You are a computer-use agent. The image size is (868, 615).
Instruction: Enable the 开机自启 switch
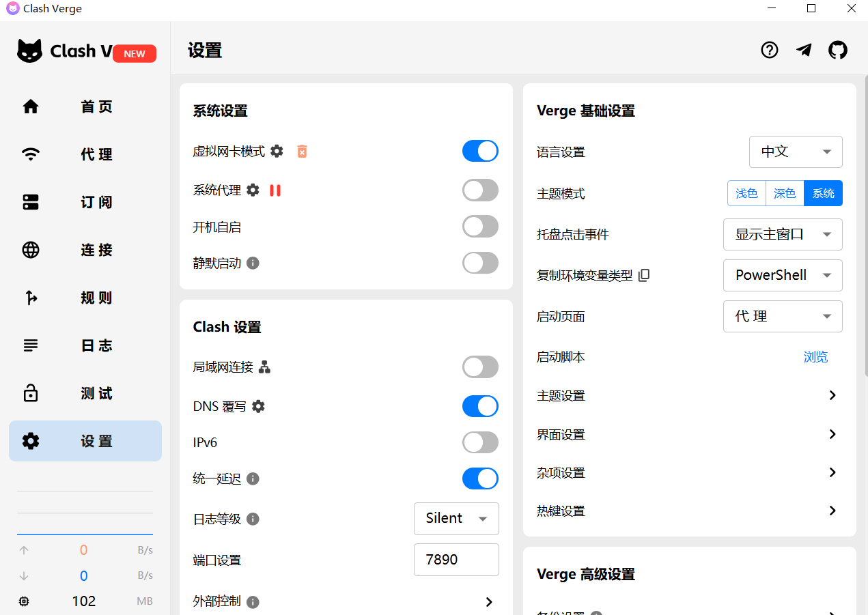pyautogui.click(x=480, y=227)
